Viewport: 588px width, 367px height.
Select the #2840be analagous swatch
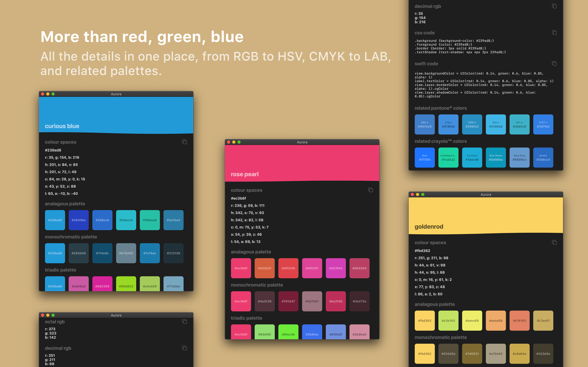click(x=78, y=220)
